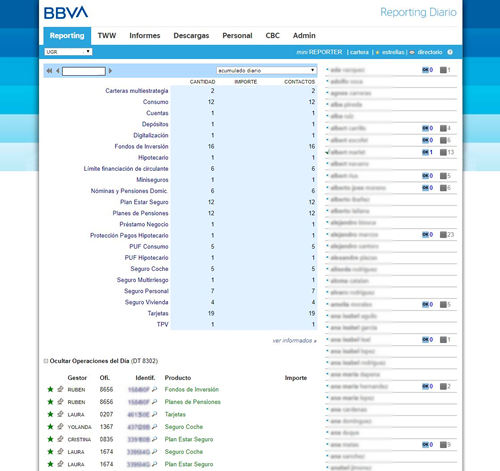Click the star icon on LAURA Tarjetas row
The image size is (500, 471).
(50, 414)
